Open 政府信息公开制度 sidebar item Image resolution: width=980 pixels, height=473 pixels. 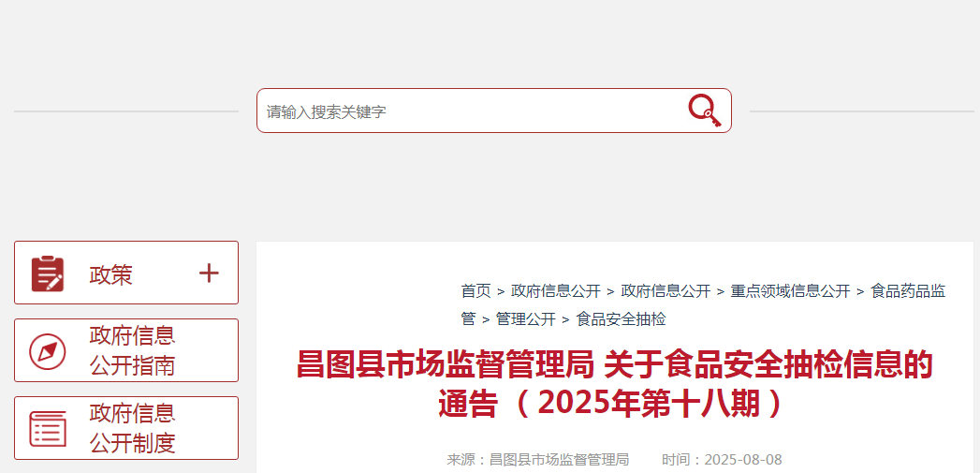[126, 428]
